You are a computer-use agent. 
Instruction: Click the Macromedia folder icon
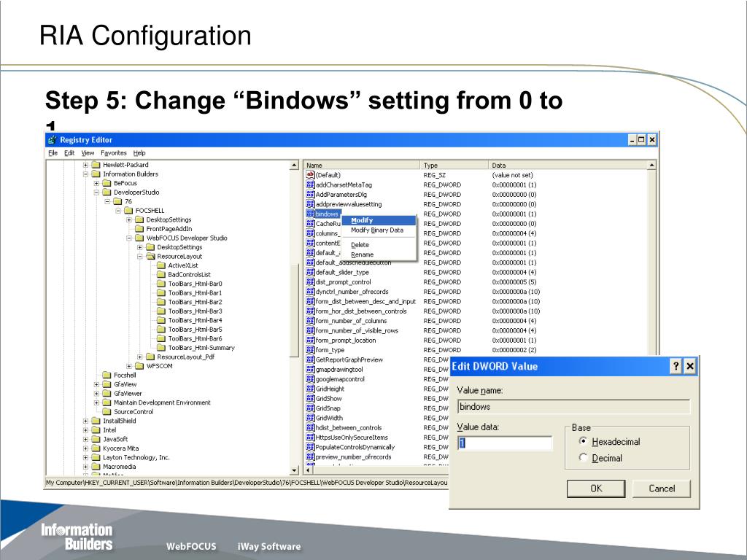[96, 467]
